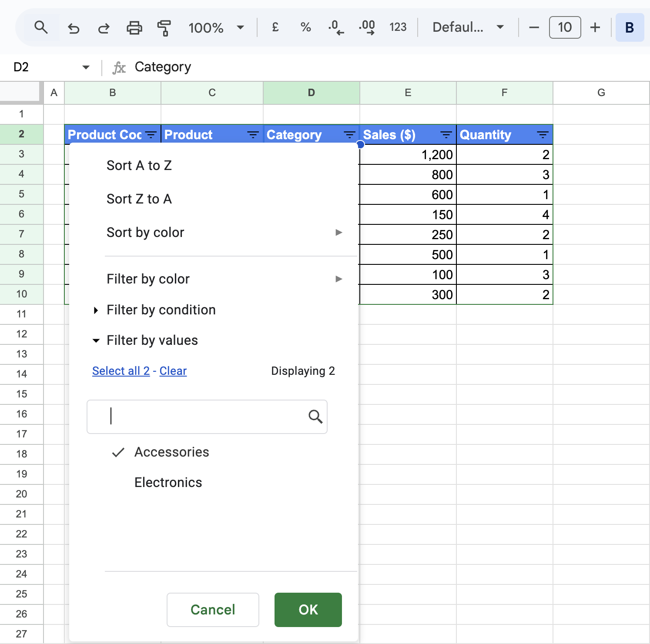This screenshot has height=644, width=650.
Task: Choose Sort Z to A
Action: (x=139, y=199)
